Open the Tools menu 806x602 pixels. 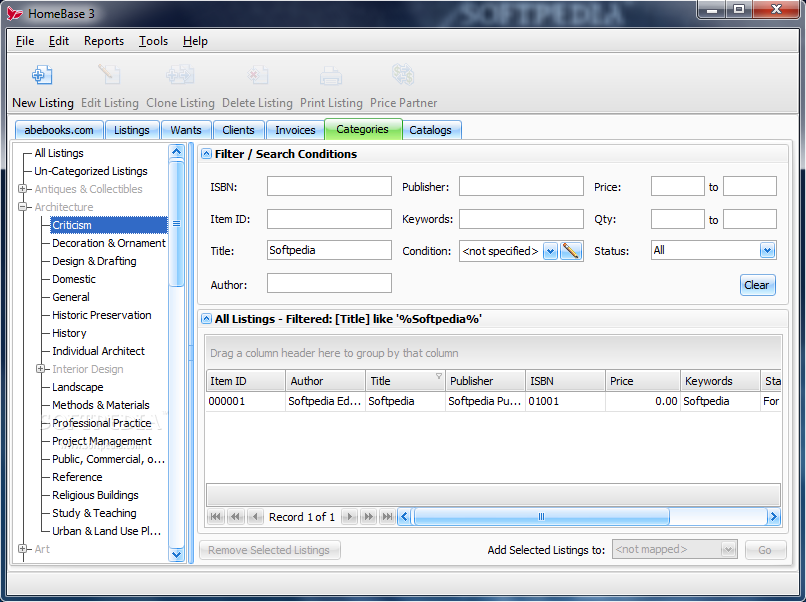point(153,41)
